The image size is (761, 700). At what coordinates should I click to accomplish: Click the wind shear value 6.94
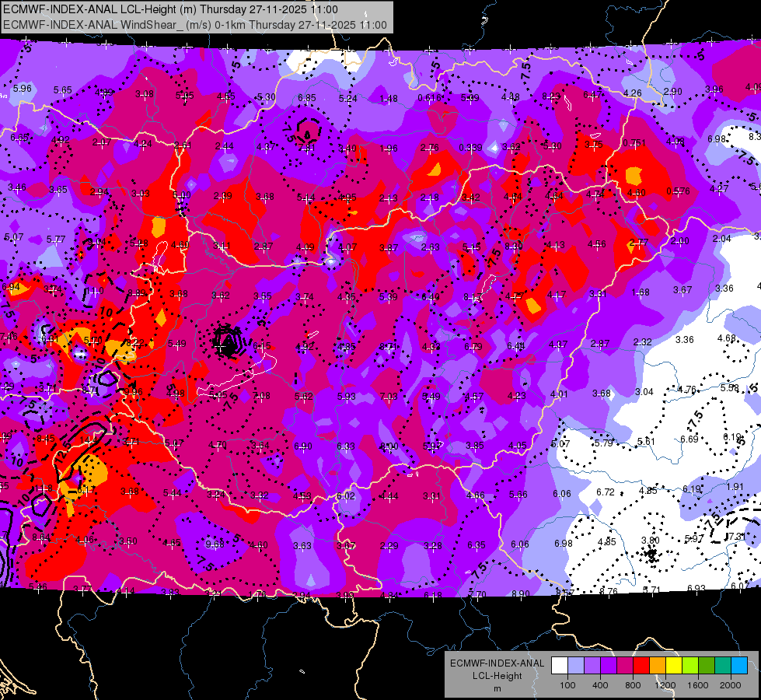(x=11, y=286)
